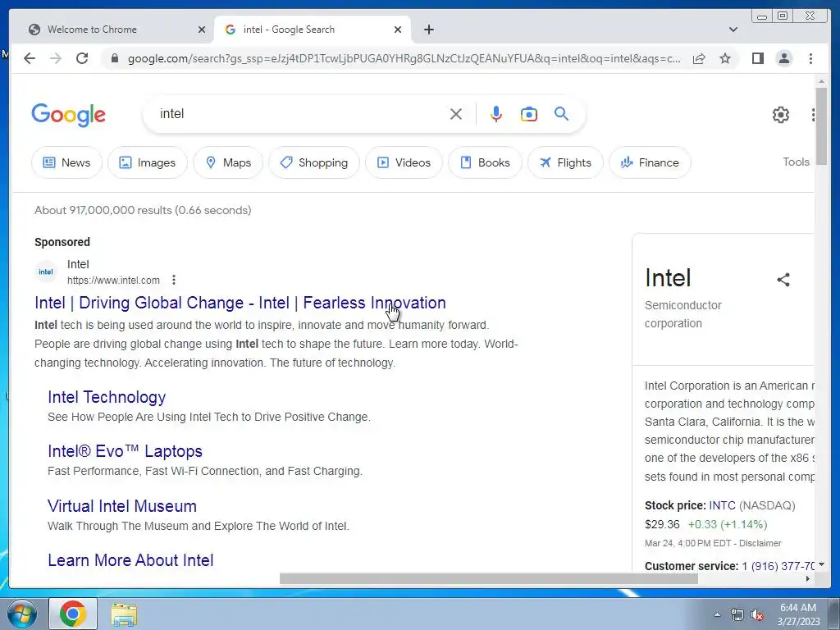Screen dimensions: 840x630
Task: Open the Windows Start menu
Action: click(x=22, y=614)
